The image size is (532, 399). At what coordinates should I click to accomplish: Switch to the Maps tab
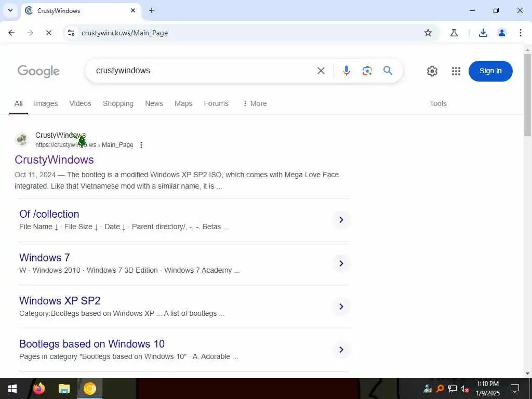click(183, 103)
